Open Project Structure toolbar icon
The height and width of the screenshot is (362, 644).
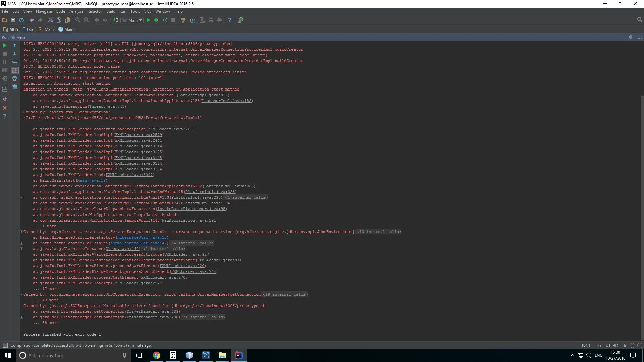192,20
